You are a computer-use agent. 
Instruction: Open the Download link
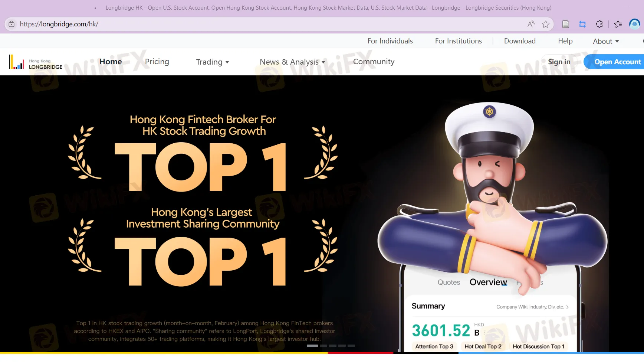[519, 41]
